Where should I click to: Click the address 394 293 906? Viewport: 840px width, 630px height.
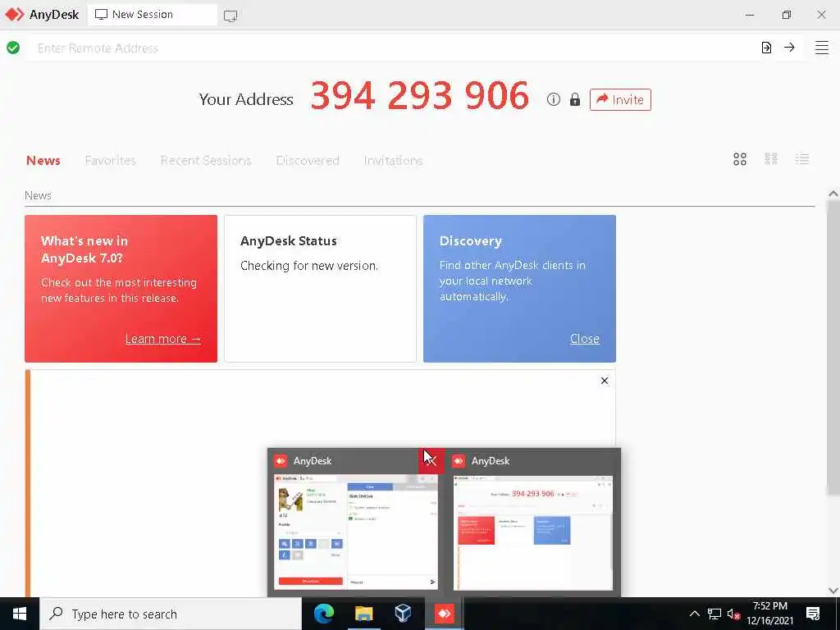coord(419,96)
